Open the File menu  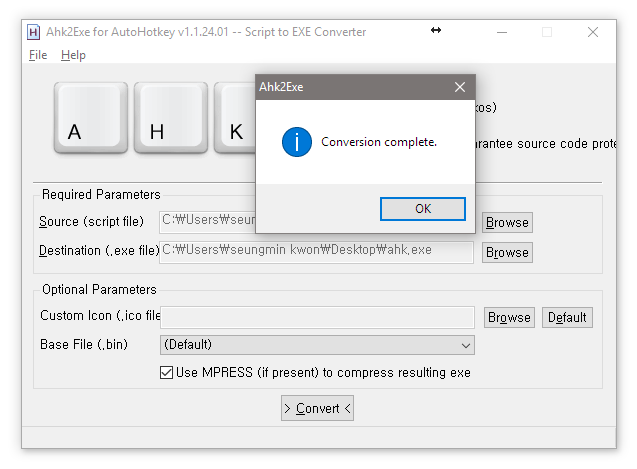38,55
